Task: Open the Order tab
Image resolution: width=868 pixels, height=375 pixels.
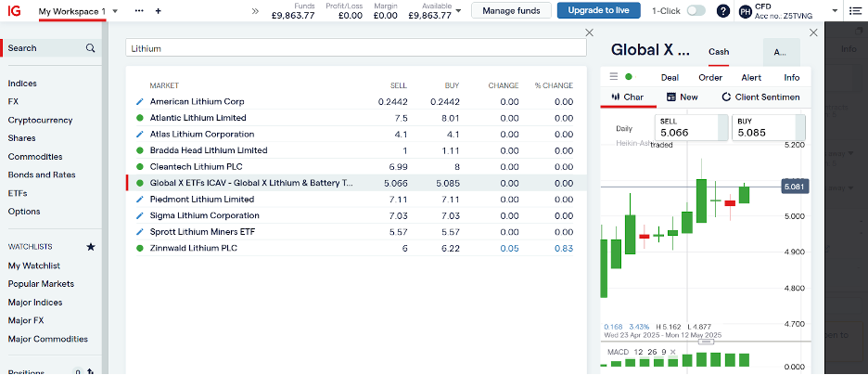Action: (x=710, y=78)
